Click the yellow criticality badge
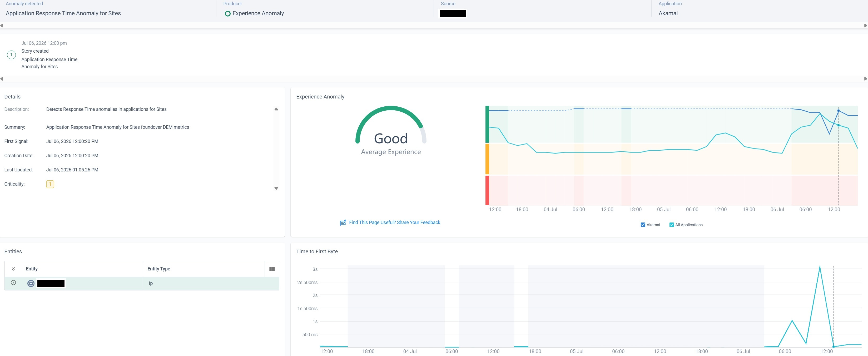This screenshot has height=356, width=868. tap(50, 184)
